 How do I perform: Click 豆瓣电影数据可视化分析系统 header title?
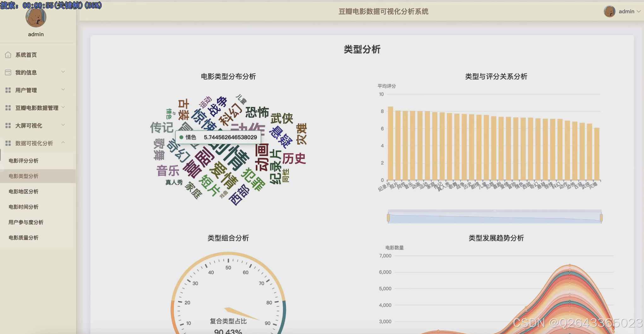tap(383, 12)
